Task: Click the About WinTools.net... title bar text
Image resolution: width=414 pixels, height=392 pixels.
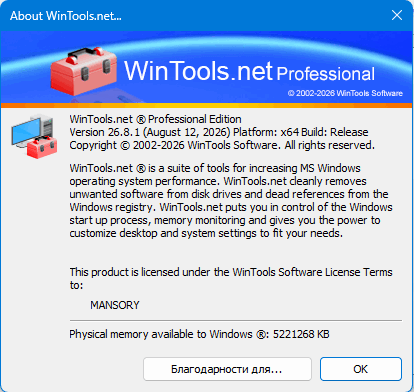Action: 66,16
